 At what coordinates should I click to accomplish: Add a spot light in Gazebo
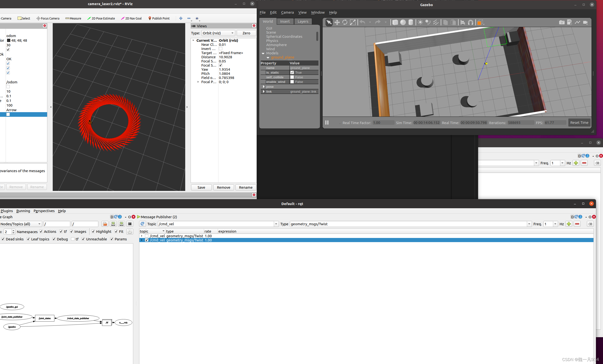pos(428,22)
